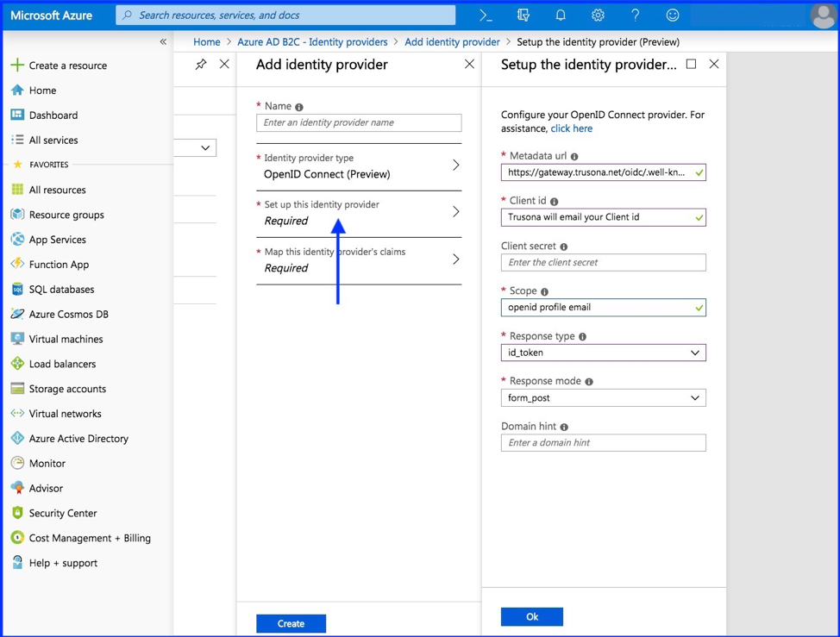This screenshot has width=840, height=637.
Task: Pin the blade with pushpin icon
Action: point(201,65)
